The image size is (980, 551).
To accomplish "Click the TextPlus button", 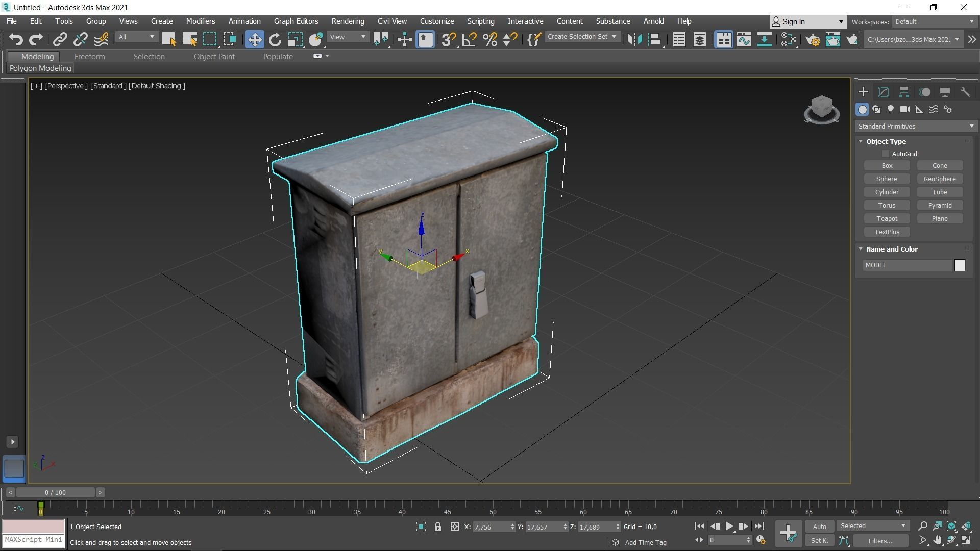I will 887,232.
